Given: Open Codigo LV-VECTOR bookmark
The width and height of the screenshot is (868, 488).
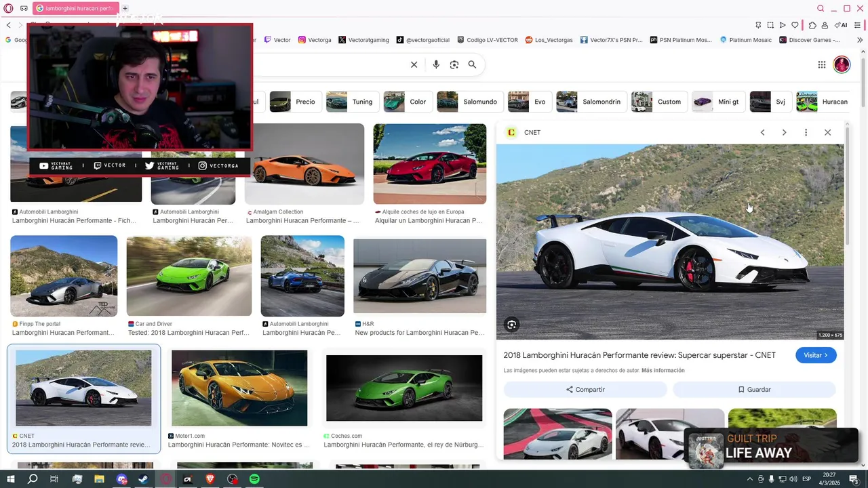Looking at the screenshot, I should tap(488, 40).
